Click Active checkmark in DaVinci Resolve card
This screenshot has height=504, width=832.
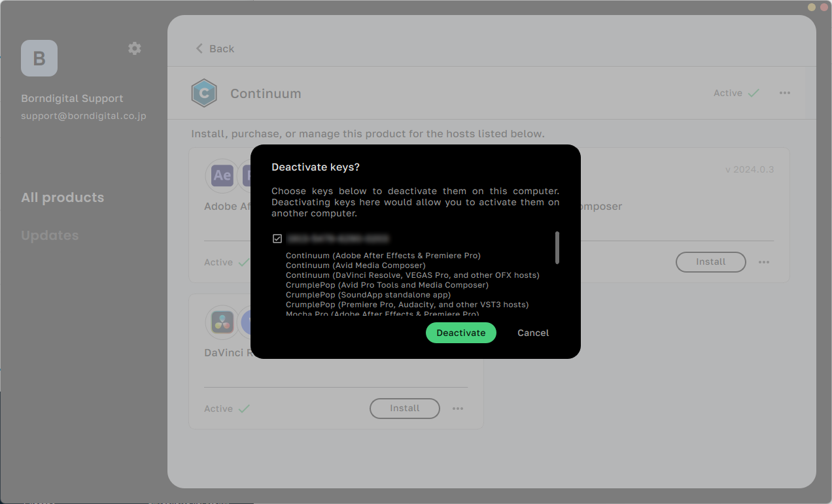coord(227,409)
